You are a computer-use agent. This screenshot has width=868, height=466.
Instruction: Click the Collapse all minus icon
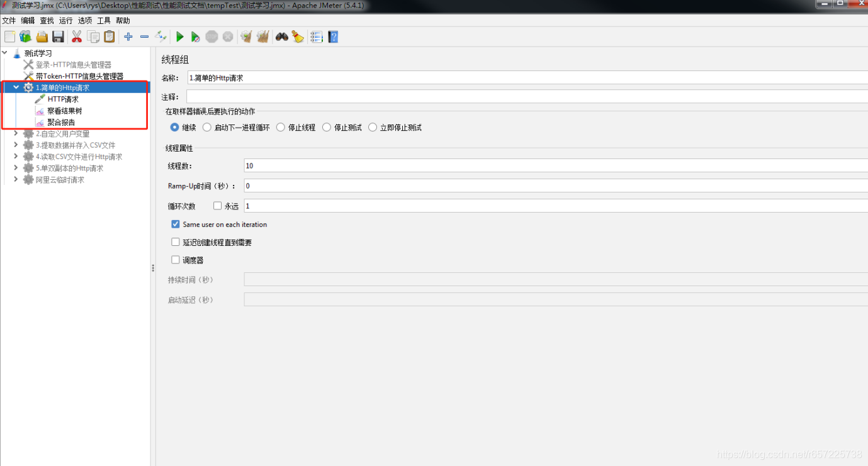[144, 37]
